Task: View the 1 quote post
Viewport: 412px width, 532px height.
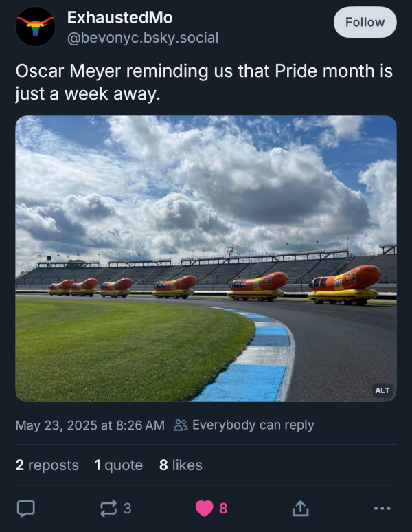Action: point(118,465)
